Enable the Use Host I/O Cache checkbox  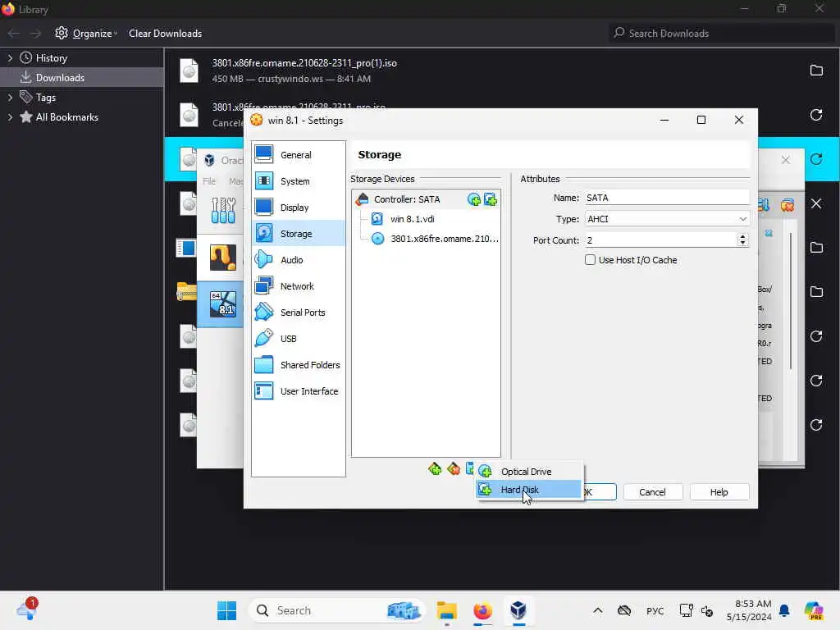[x=590, y=260]
